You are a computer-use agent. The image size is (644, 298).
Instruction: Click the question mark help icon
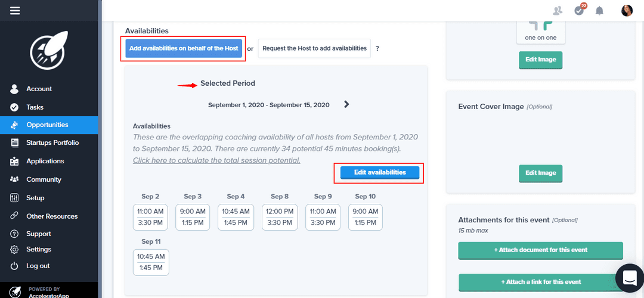(377, 48)
